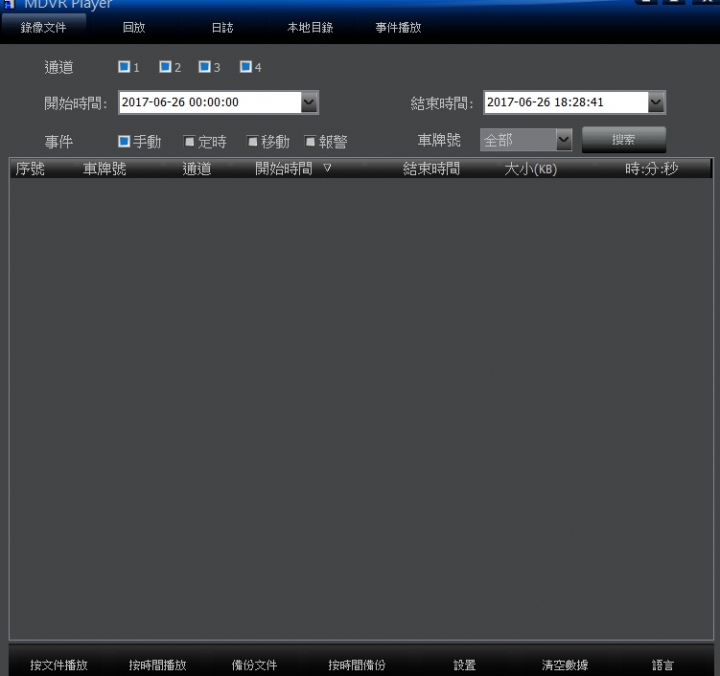Switch to the 本地目錄 tab
This screenshot has height=676, width=720.
[310, 28]
